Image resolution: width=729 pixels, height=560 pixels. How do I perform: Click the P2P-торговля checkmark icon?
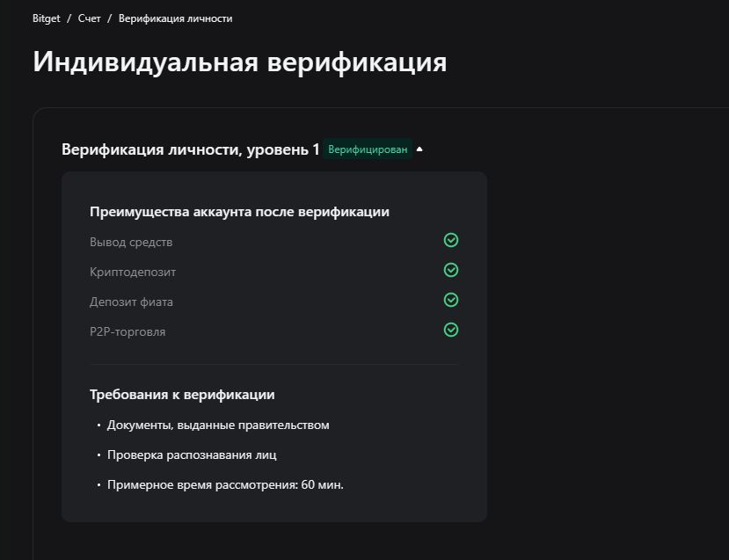[x=451, y=330]
